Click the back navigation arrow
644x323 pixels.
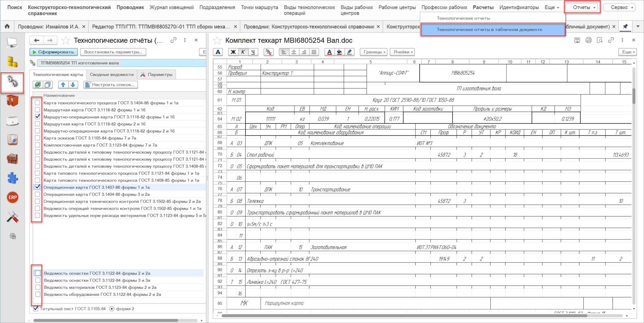pyautogui.click(x=37, y=40)
